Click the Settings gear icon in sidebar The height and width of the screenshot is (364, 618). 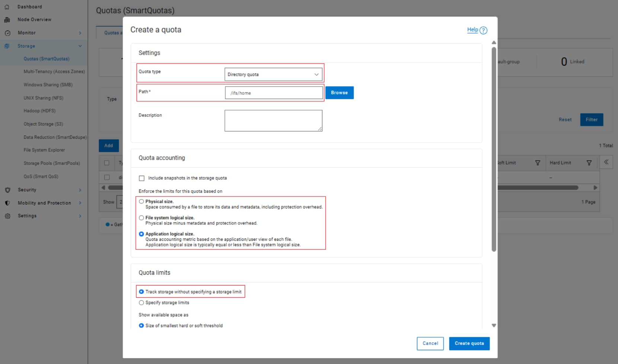[x=7, y=216]
